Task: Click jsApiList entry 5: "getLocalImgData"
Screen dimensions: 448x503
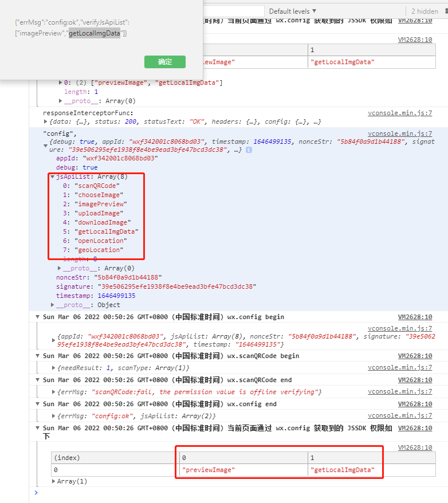Action: (x=101, y=231)
